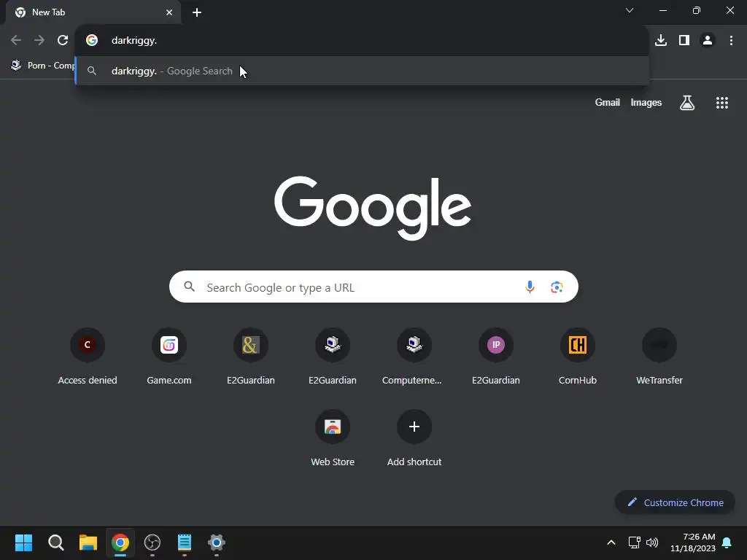Open the Game.com shortcut
Screen dimensions: 747x560
tap(169, 356)
